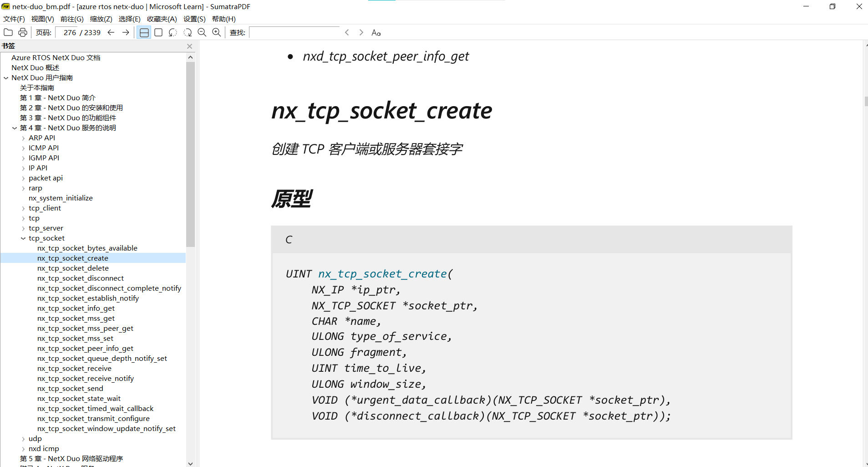
Task: Select nx_system_initialize bookmark
Action: click(x=61, y=198)
